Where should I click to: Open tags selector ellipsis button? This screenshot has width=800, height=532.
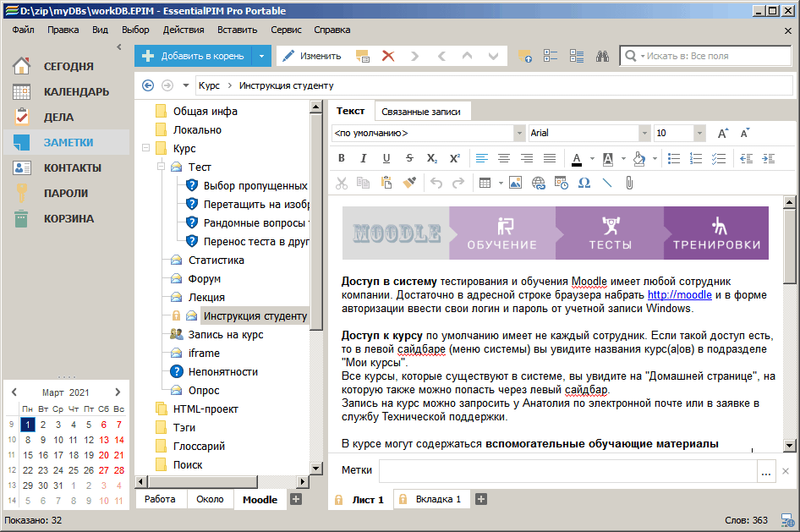click(766, 471)
